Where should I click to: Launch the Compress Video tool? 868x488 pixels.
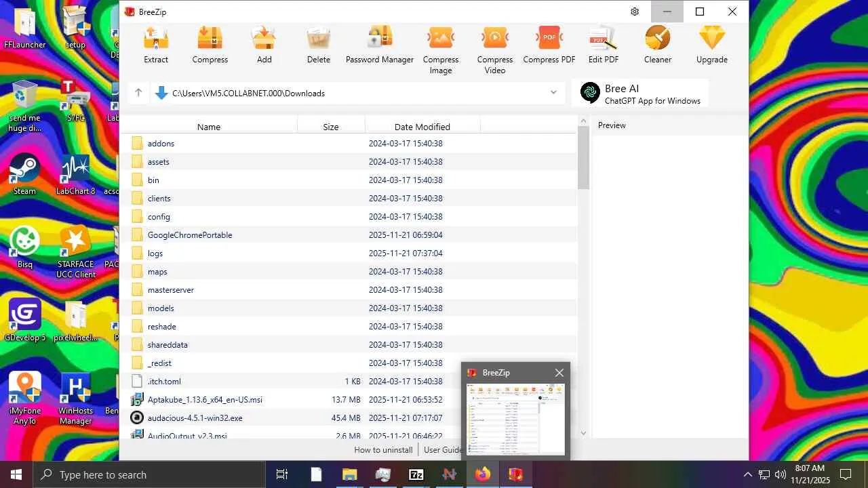coord(495,49)
